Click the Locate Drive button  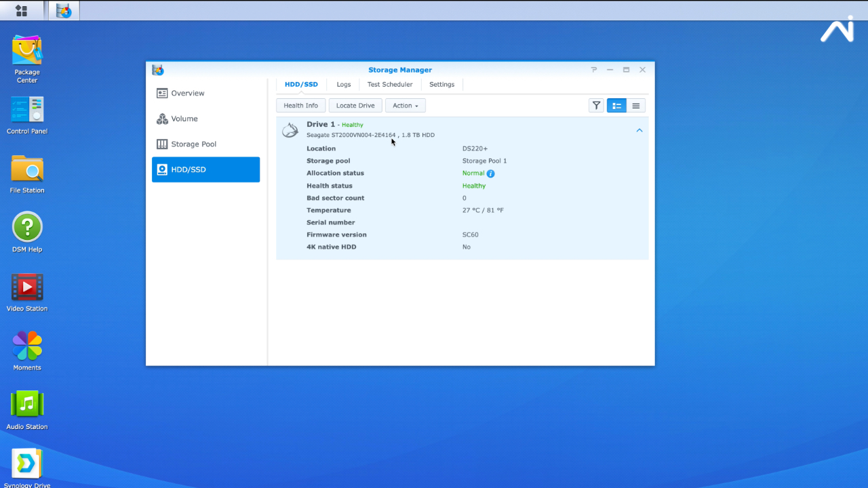355,105
